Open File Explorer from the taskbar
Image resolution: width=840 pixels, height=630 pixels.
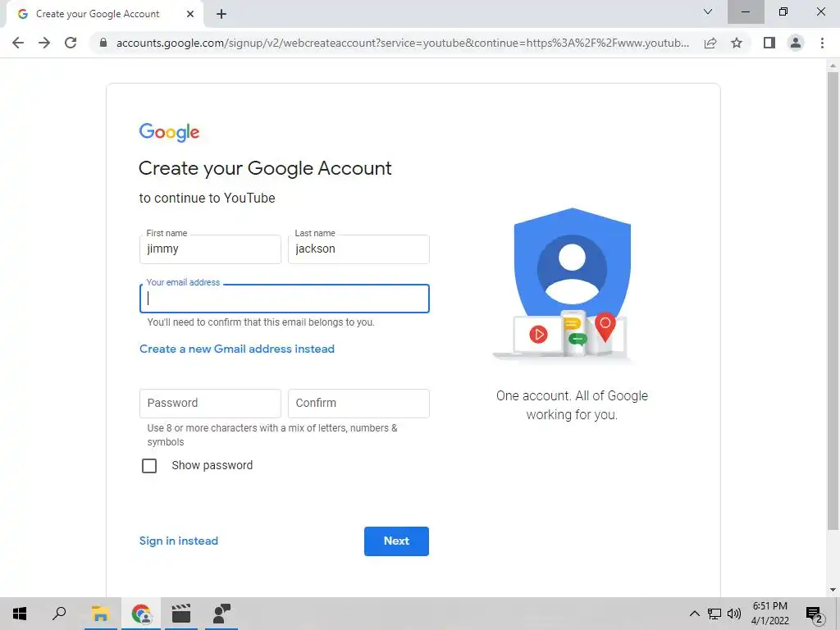[x=100, y=614]
